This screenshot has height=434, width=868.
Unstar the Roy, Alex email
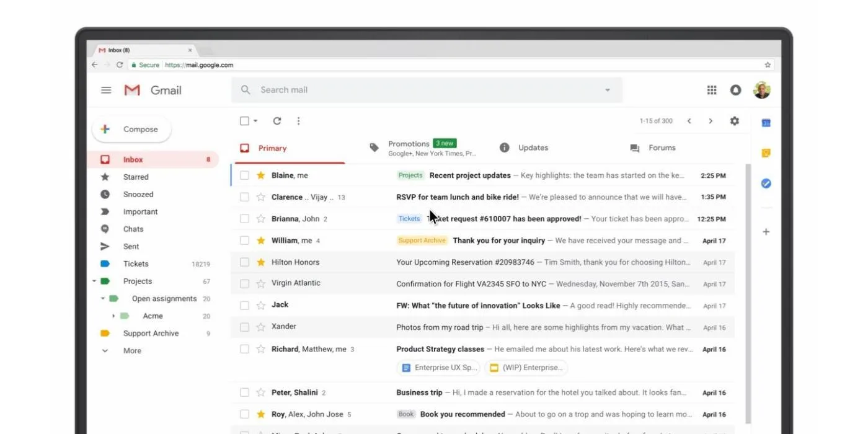coord(261,414)
